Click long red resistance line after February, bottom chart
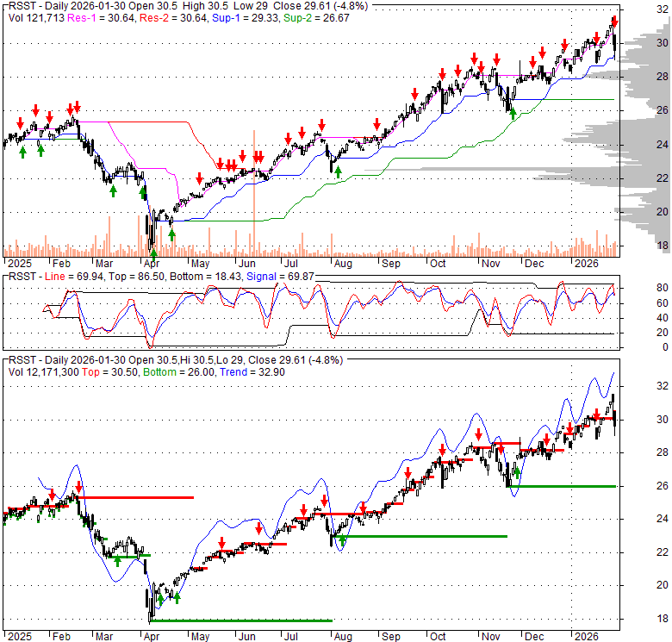The height and width of the screenshot is (642, 672). pos(138,497)
